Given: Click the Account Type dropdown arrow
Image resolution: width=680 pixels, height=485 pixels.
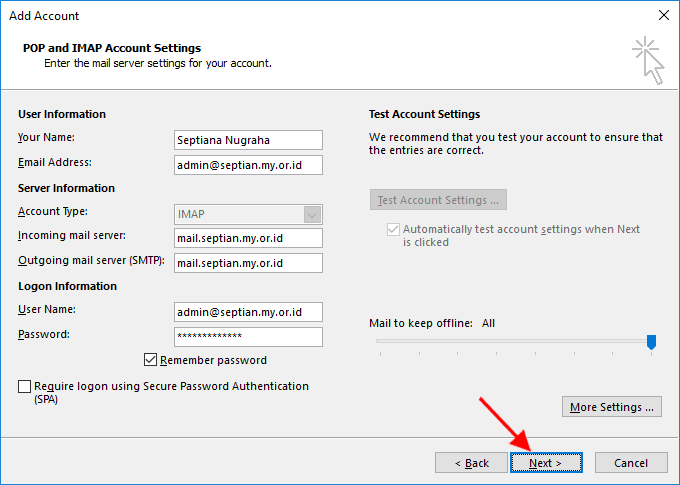Looking at the screenshot, I should 312,214.
